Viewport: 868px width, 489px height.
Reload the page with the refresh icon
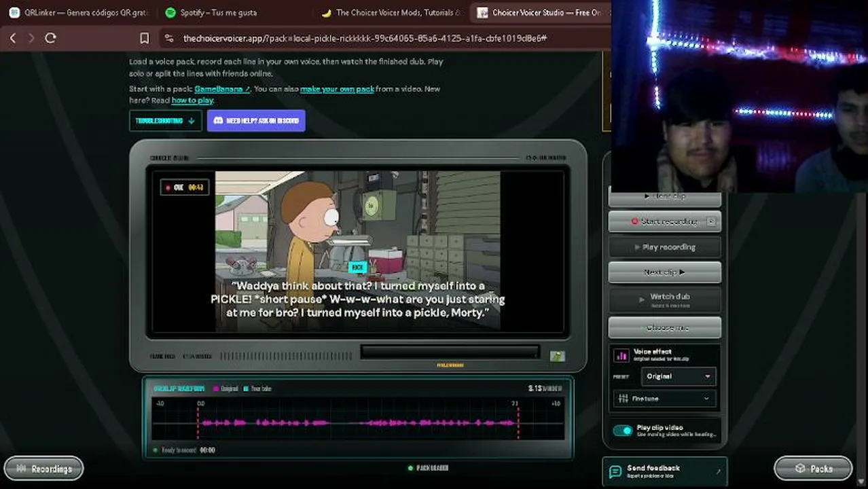[x=50, y=39]
